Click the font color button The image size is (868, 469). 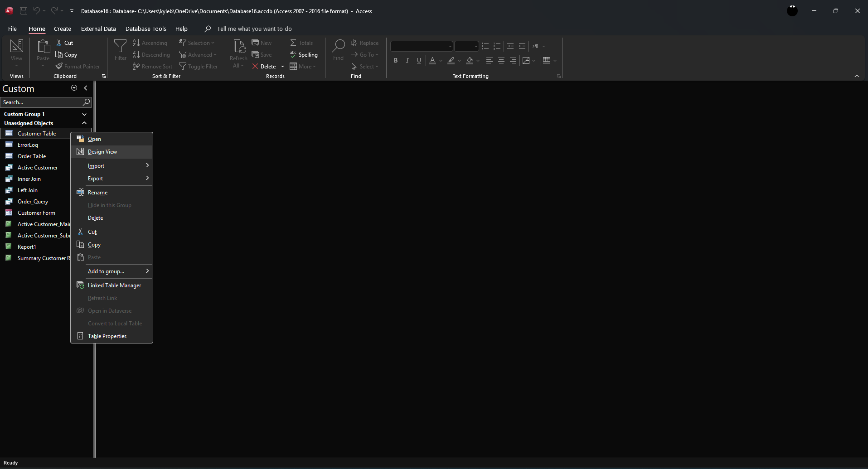[x=432, y=61]
